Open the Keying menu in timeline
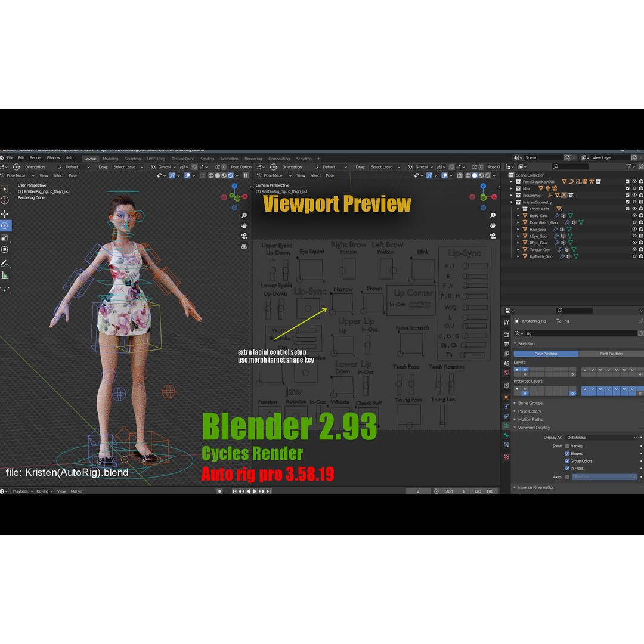This screenshot has height=644, width=644. [44, 491]
